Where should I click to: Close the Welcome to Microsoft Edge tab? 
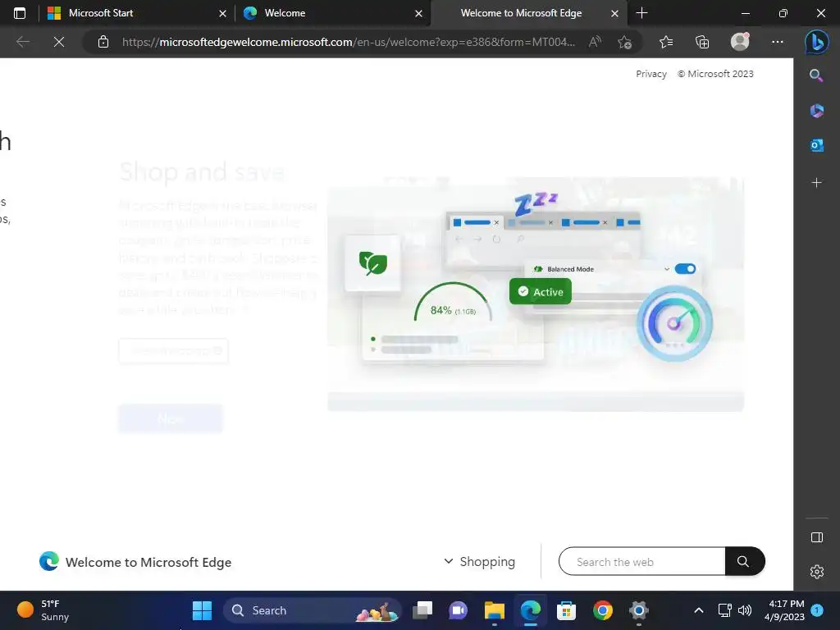pos(614,13)
